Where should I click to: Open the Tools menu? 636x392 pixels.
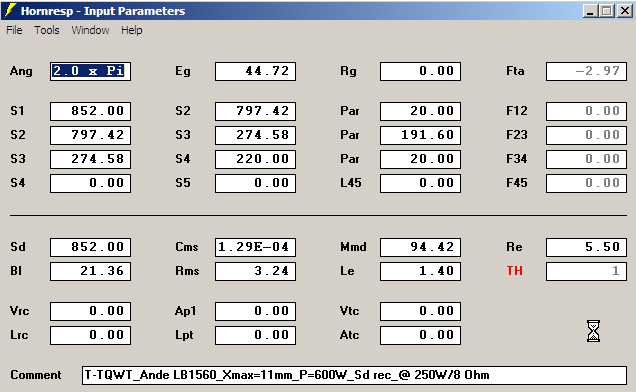click(x=47, y=30)
